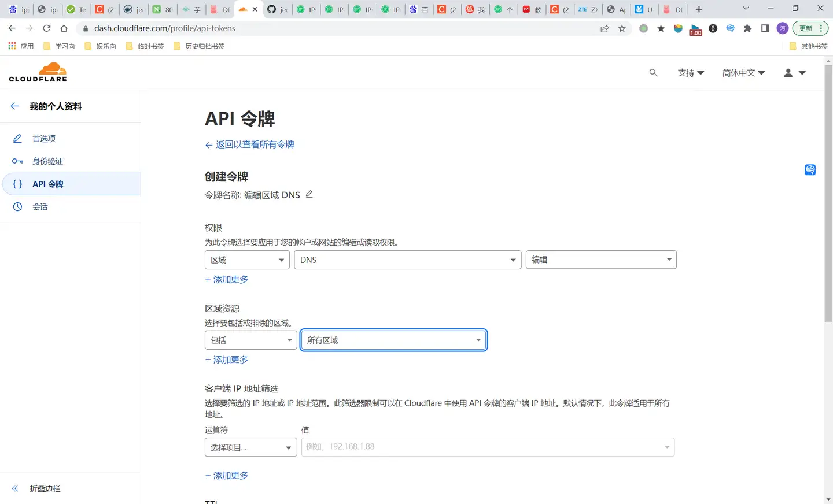Click 添加更多 under 权限
This screenshot has width=833, height=504.
pos(227,280)
